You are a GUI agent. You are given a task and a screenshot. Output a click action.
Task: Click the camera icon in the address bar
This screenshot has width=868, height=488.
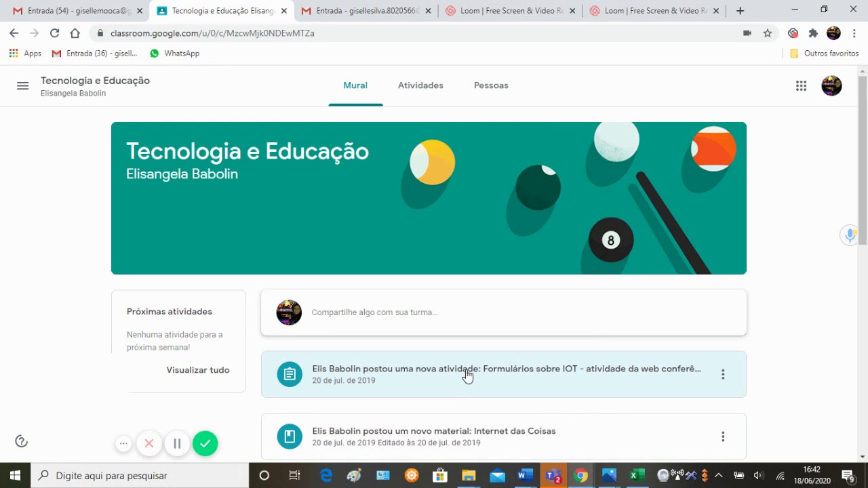coord(747,33)
